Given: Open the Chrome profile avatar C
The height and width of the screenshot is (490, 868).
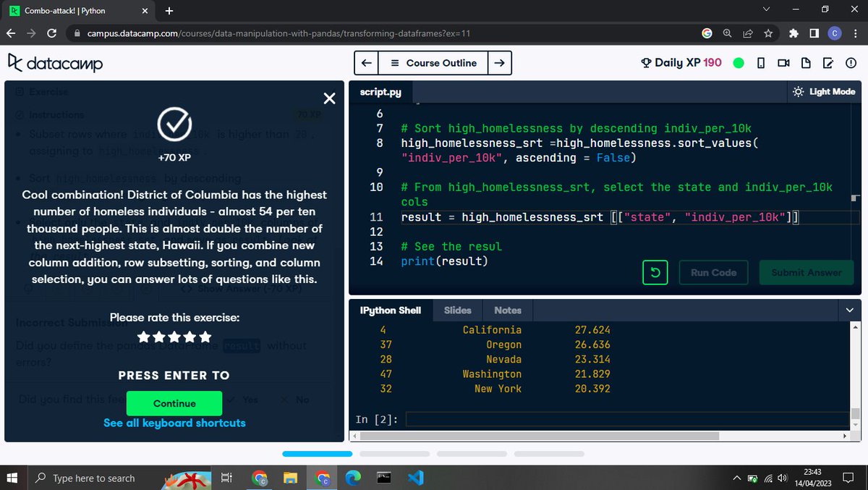Looking at the screenshot, I should [833, 33].
